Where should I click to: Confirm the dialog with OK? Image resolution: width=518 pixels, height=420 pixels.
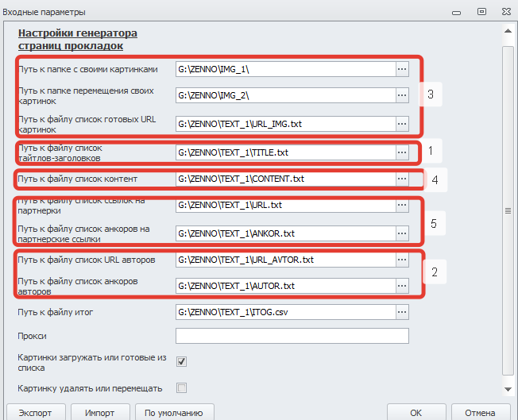coord(416,413)
